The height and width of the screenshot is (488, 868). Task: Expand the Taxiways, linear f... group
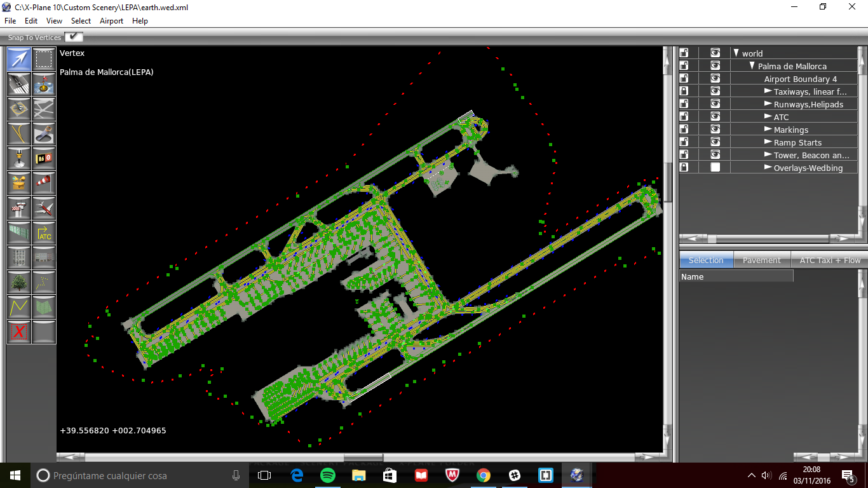pyautogui.click(x=768, y=91)
